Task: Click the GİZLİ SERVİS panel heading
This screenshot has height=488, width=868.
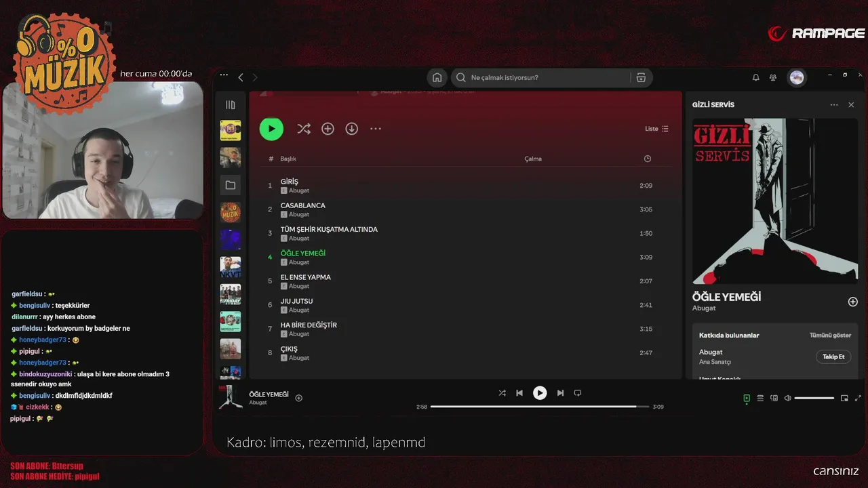Action: click(713, 105)
